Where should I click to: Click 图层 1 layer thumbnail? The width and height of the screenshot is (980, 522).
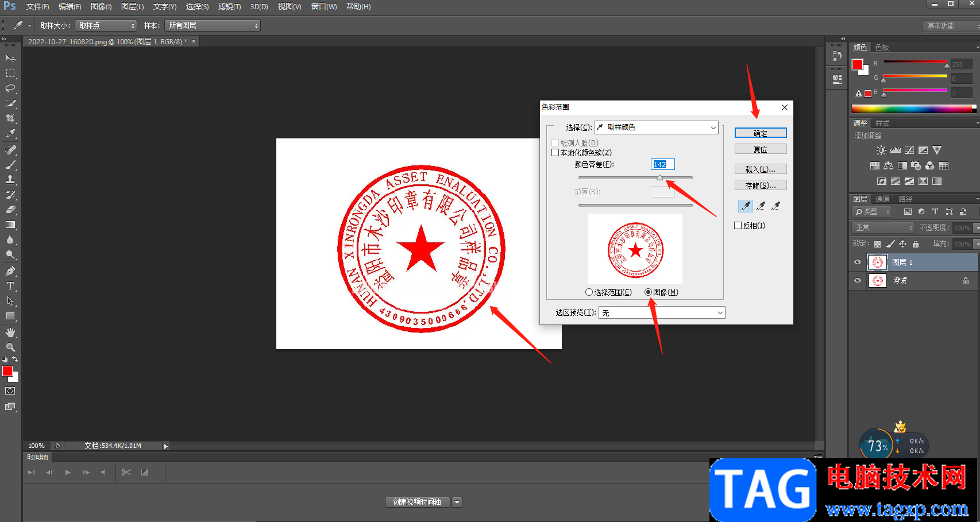(877, 262)
